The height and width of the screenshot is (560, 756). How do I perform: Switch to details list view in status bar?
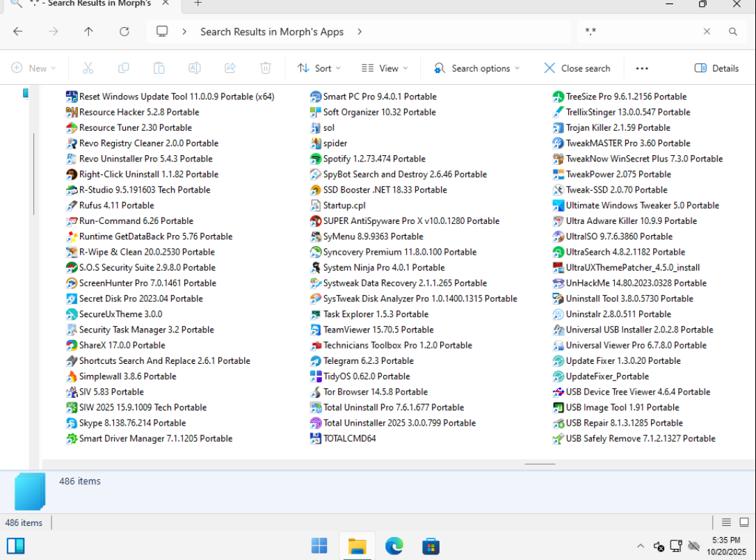[x=725, y=522]
